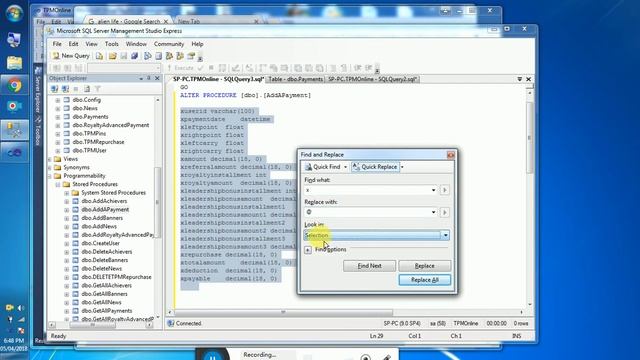Viewport: 640px width, 360px height.
Task: Open the Edit menu
Action: pyautogui.click(x=73, y=44)
